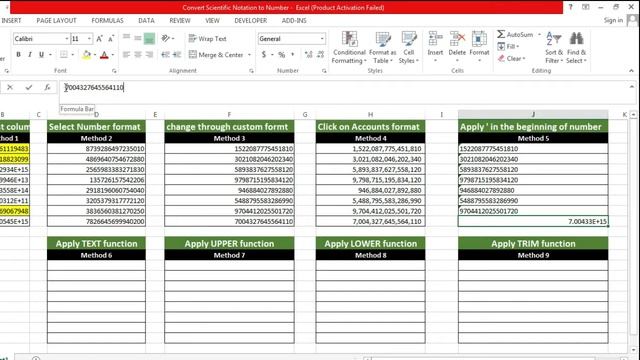Viewport: 640px width, 360px height.
Task: Confirm entry with checkmark icon
Action: pos(29,87)
